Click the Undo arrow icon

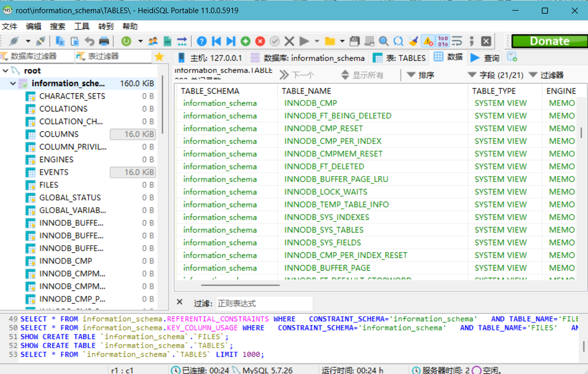coord(89,41)
